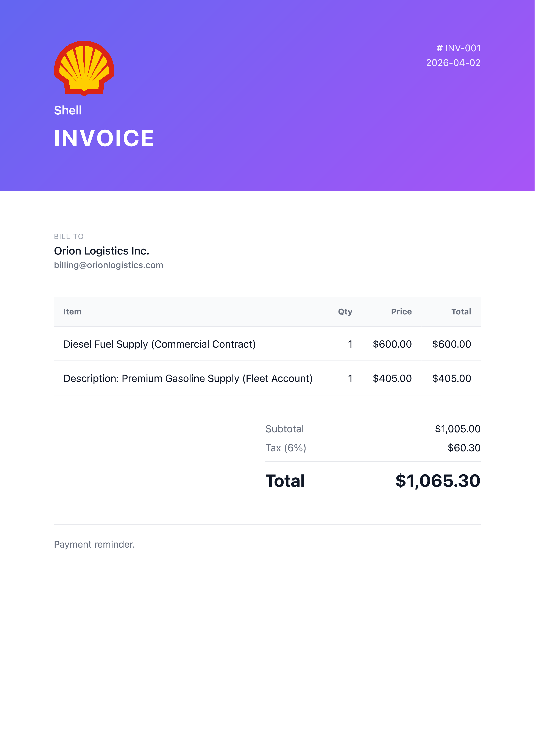Open the billing@orionlogistics.com email address
Screen dimensions: 535x756
click(108, 265)
